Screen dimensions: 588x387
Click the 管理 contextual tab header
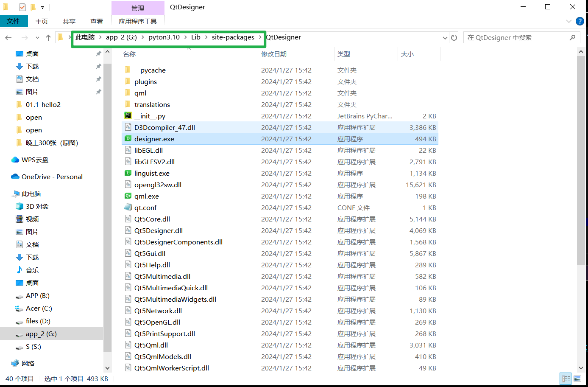point(138,8)
